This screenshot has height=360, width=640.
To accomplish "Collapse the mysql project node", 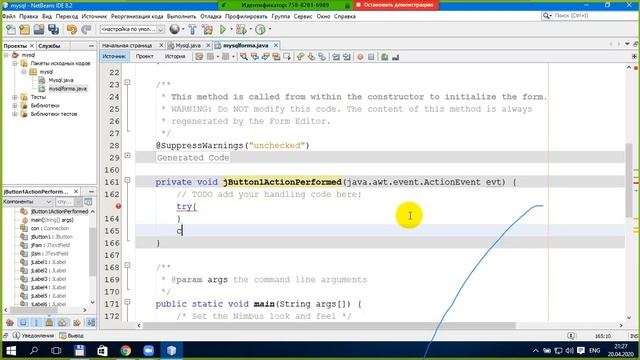I will coord(6,55).
